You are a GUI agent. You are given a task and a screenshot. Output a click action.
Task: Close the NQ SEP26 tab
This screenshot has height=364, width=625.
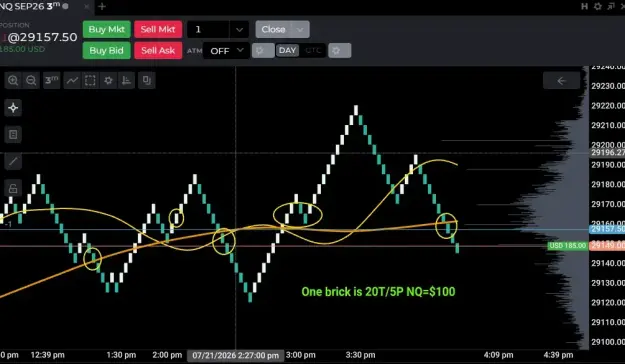point(86,7)
